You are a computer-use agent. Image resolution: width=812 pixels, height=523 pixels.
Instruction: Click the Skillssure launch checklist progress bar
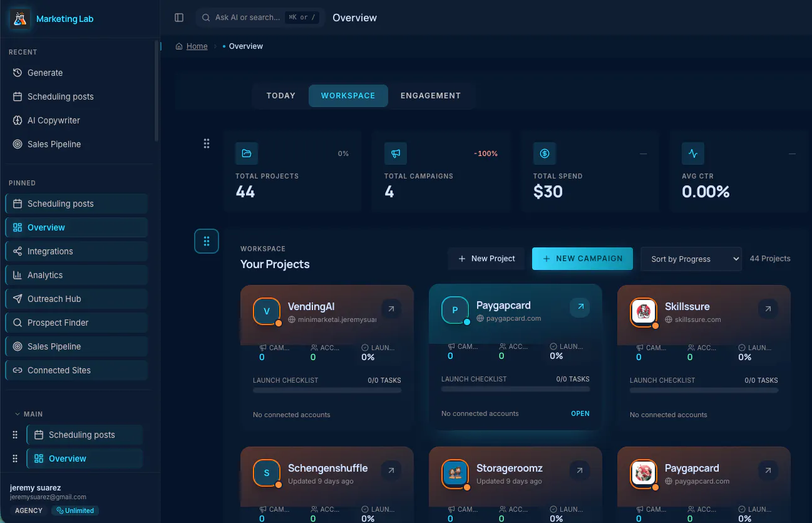click(x=704, y=390)
